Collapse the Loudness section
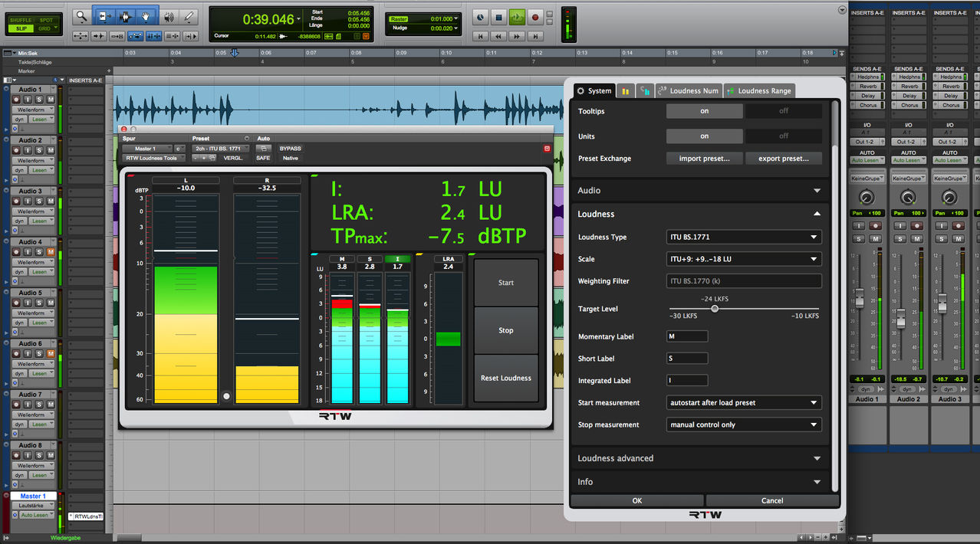The width and height of the screenshot is (980, 544). click(x=699, y=214)
